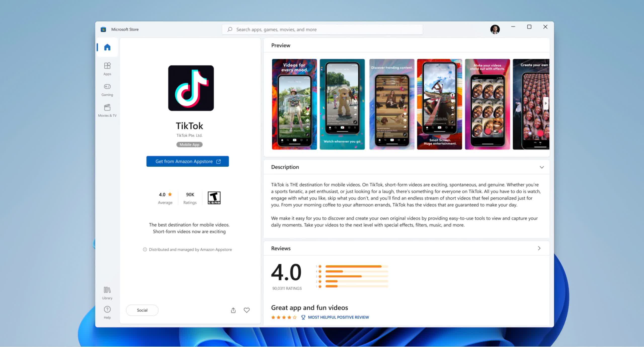
Task: Click Get from Amazon Appstore button
Action: click(x=188, y=161)
